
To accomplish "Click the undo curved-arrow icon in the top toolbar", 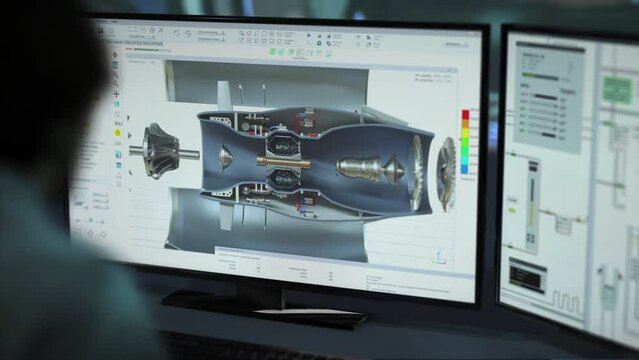I will (x=176, y=33).
